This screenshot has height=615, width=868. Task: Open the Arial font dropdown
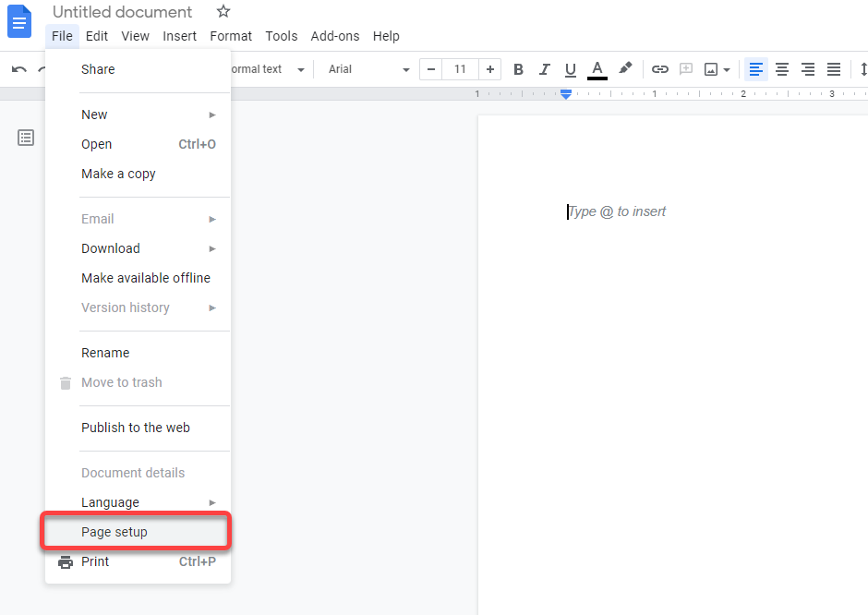pyautogui.click(x=368, y=69)
